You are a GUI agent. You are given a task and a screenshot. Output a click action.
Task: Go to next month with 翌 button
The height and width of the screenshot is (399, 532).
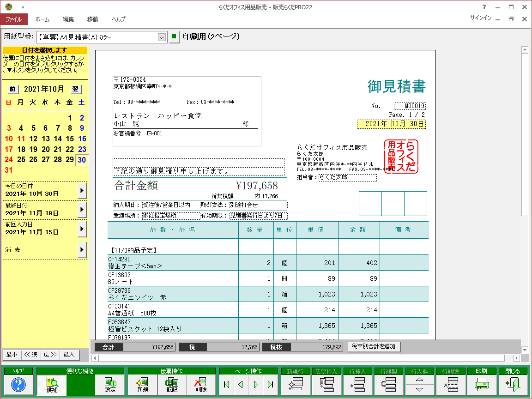point(76,89)
